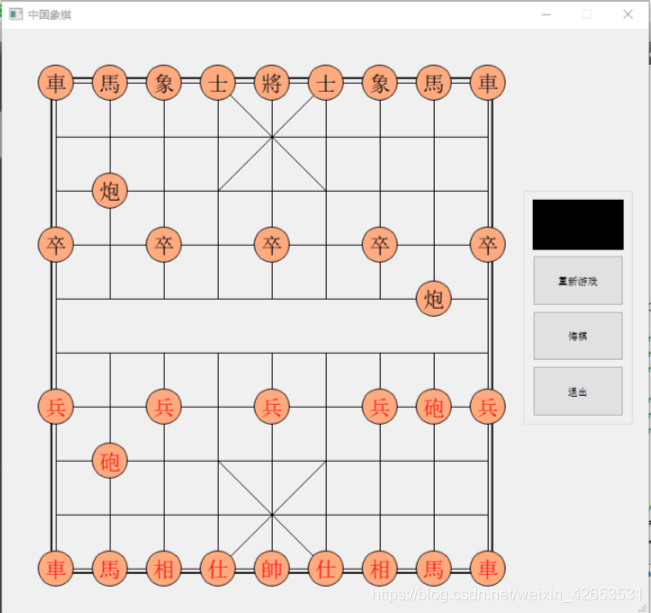Minimize the 中国象棋 window

(x=546, y=15)
